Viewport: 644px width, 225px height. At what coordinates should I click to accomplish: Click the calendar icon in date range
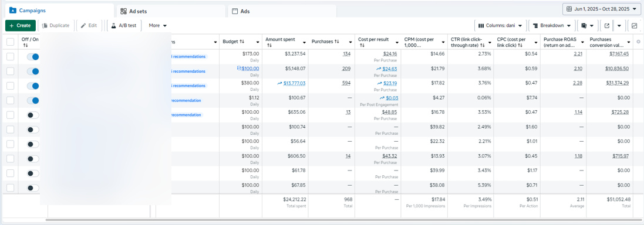point(569,9)
